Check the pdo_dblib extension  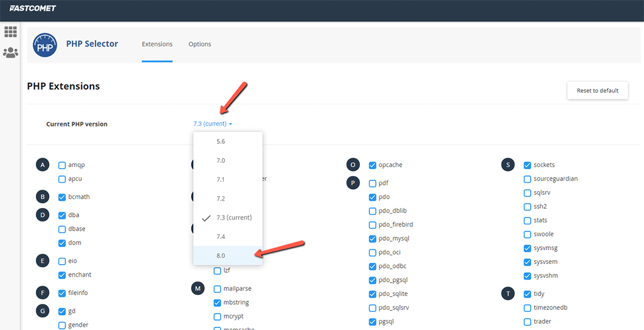tap(372, 211)
